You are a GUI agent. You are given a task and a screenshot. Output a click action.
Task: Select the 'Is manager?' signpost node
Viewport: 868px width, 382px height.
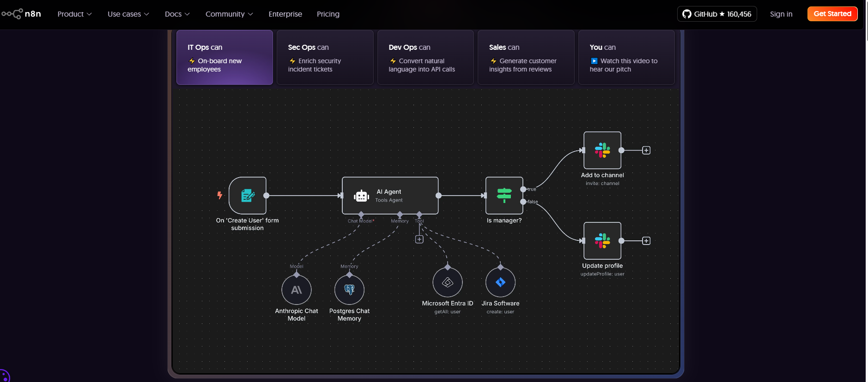point(504,196)
